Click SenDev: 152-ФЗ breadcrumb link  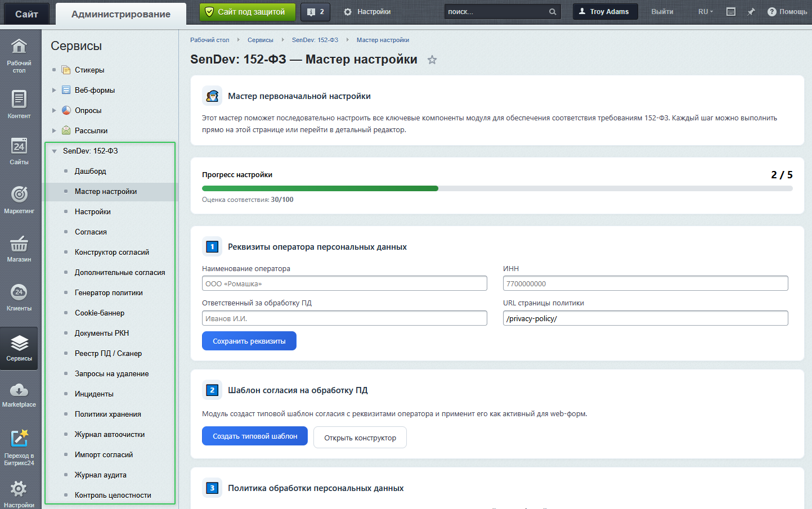pos(315,40)
